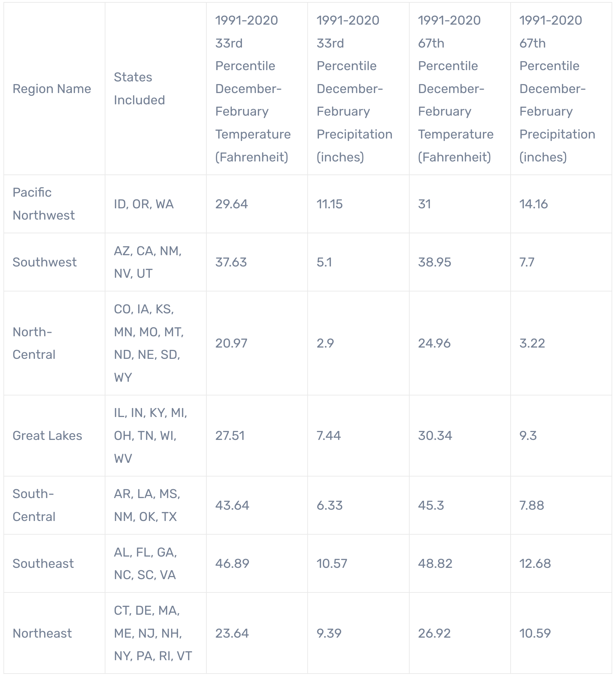Click the 33rd Percentile Precipitation column header
This screenshot has width=616, height=678.
click(354, 89)
